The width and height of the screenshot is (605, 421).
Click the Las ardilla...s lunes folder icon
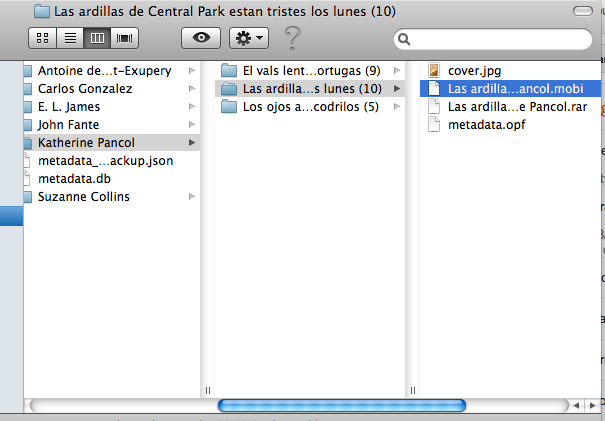pyautogui.click(x=229, y=89)
